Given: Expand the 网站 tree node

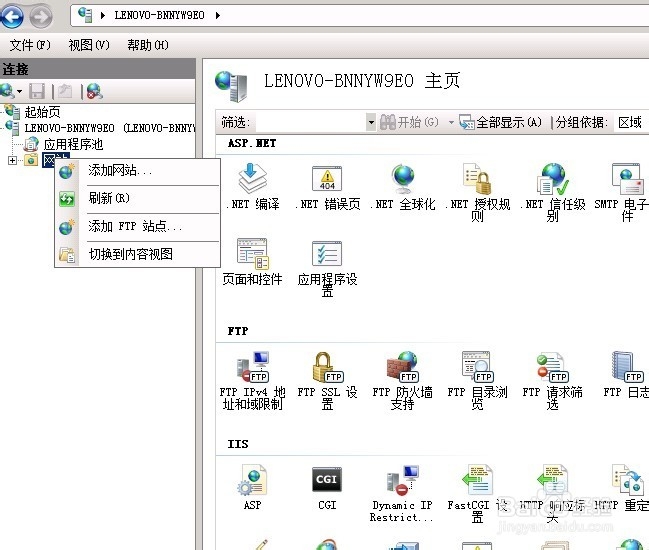Looking at the screenshot, I should pos(12,160).
